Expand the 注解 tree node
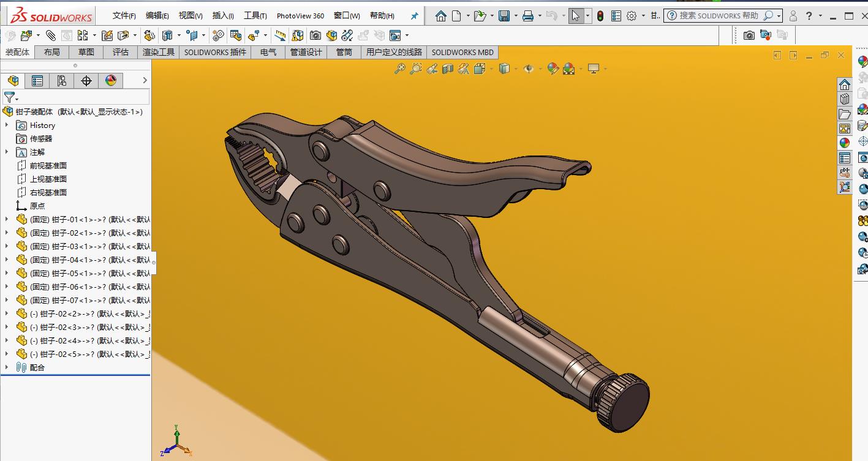This screenshot has height=461, width=868. point(7,152)
